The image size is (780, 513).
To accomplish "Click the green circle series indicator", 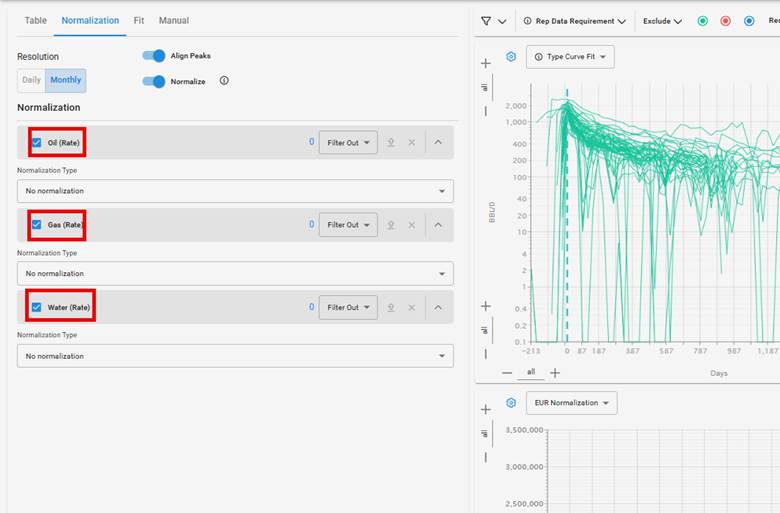I will pos(702,21).
